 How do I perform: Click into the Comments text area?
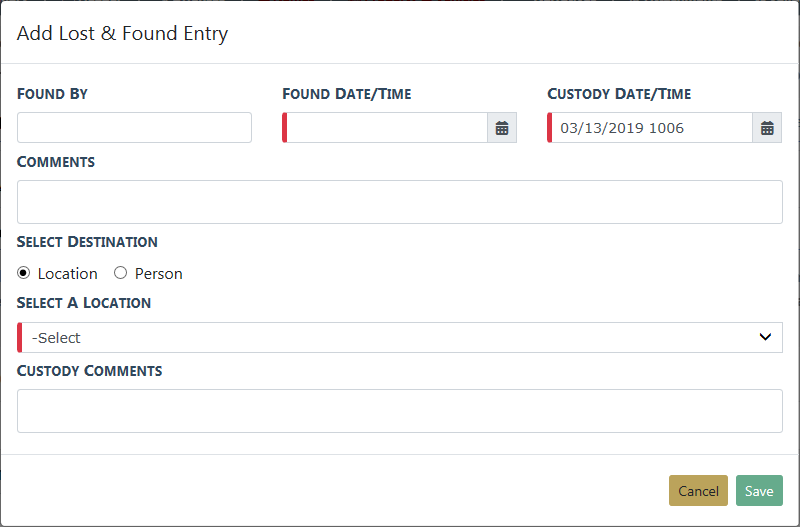400,202
